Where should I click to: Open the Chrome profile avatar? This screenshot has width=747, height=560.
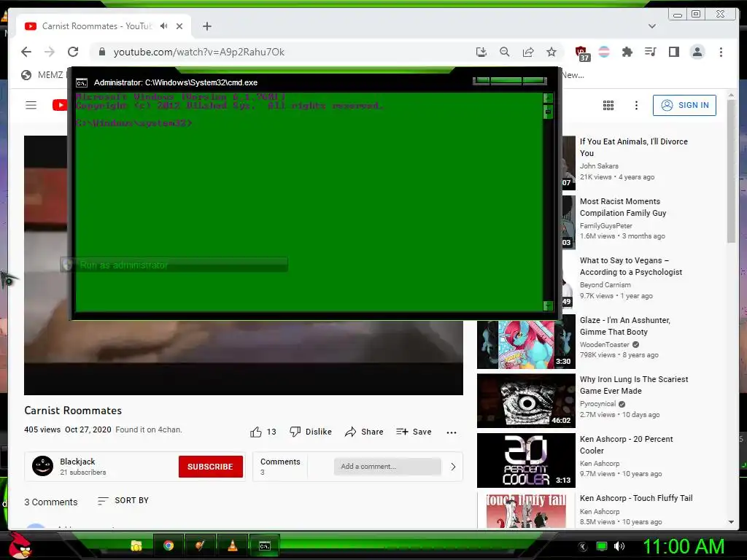click(x=697, y=52)
